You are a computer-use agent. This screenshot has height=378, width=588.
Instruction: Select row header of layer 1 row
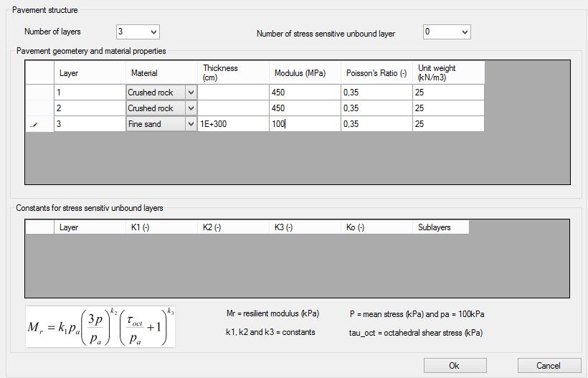click(39, 93)
